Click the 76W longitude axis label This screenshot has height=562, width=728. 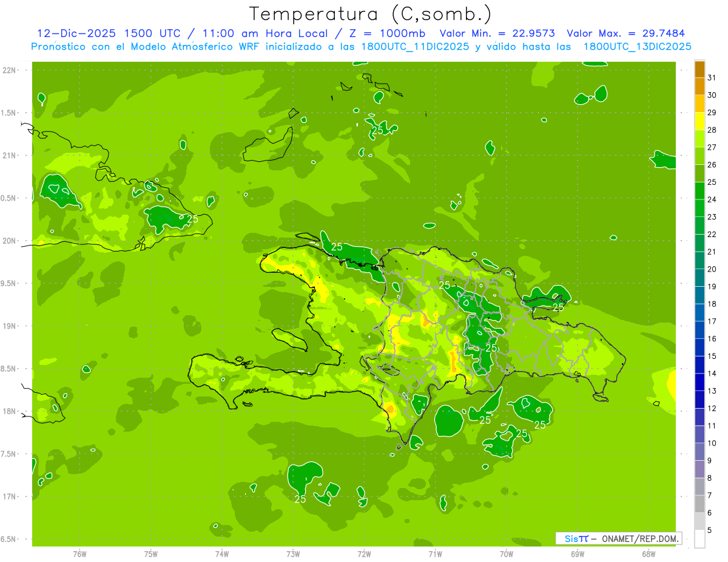coord(79,554)
